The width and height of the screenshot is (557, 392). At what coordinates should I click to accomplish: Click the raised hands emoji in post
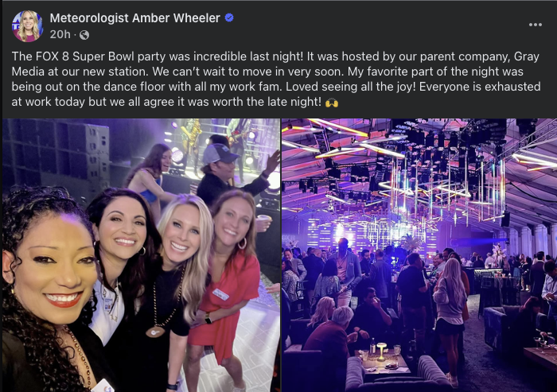(332, 103)
